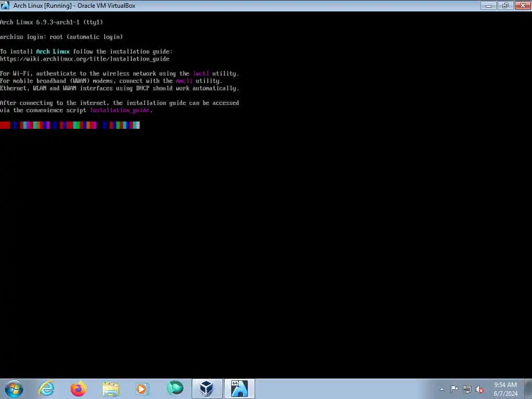Click the 'mmcli' utility text
This screenshot has height=399, width=532.
coord(184,81)
